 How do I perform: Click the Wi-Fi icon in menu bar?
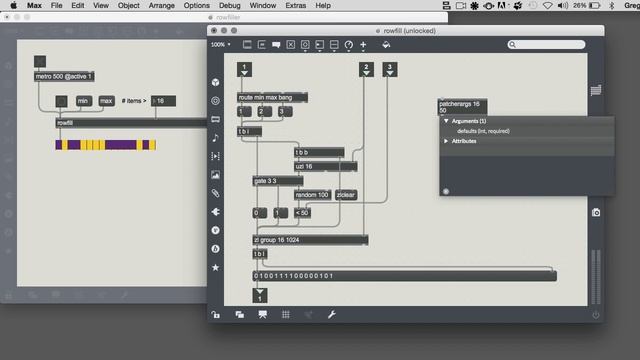coord(548,5)
